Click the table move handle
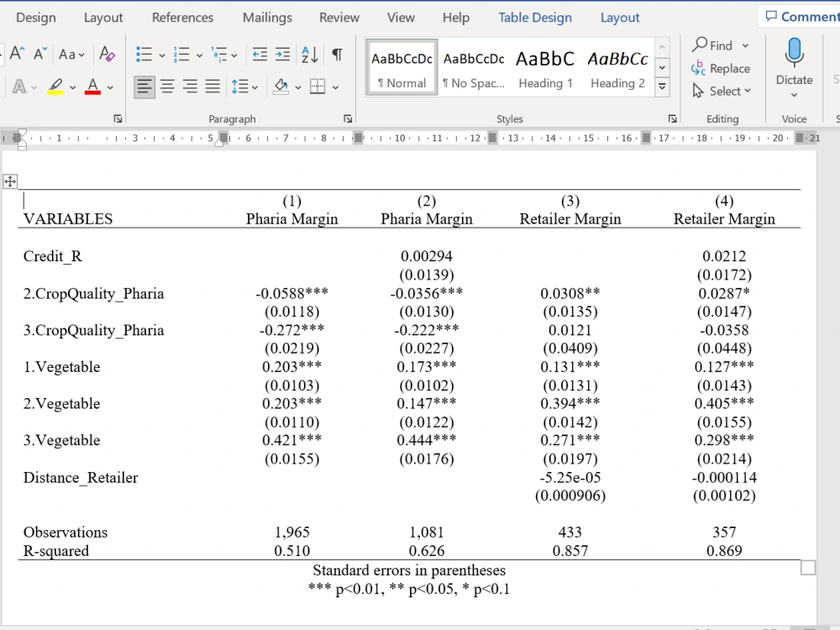Viewport: 840px width, 630px height. pos(10,181)
